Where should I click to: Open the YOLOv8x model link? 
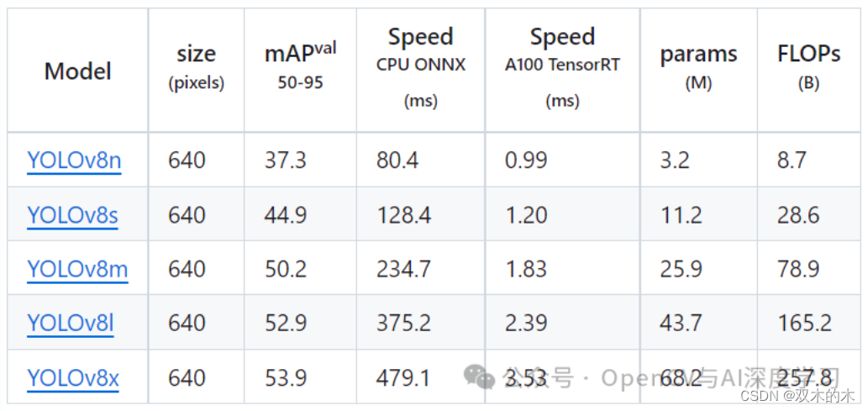pyautogui.click(x=73, y=378)
